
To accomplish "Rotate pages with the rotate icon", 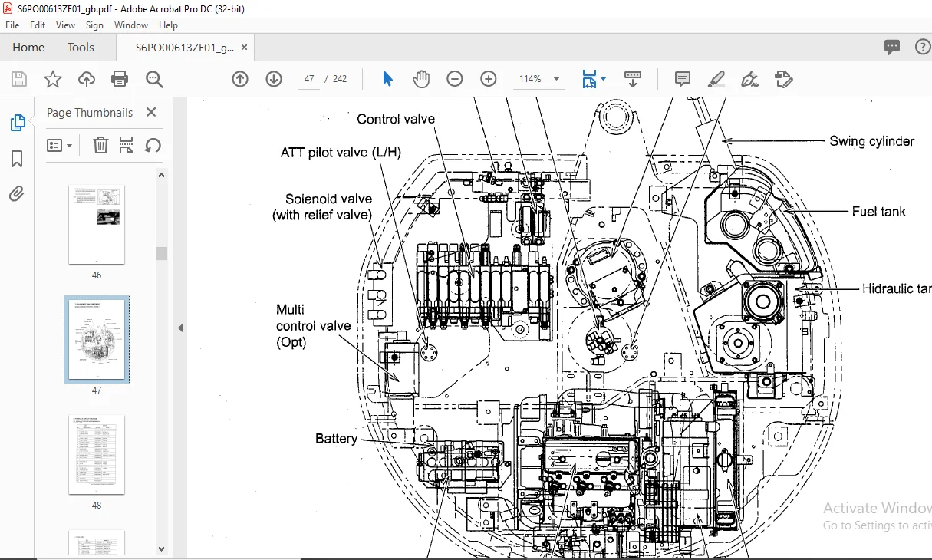I will [153, 145].
